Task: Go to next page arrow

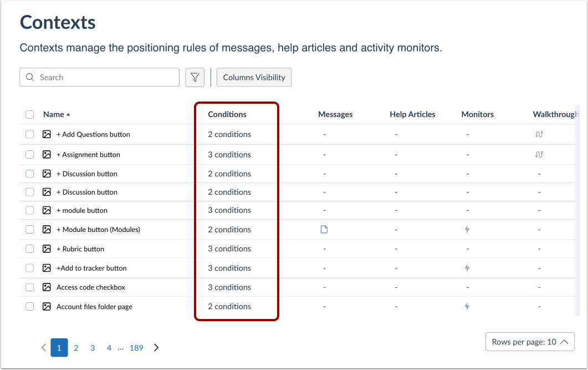Action: [x=156, y=348]
